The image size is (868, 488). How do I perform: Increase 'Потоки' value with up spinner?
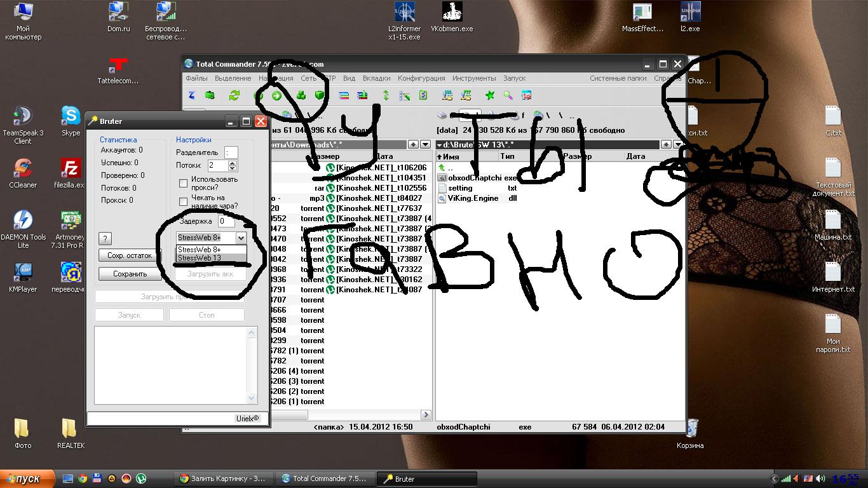233,163
